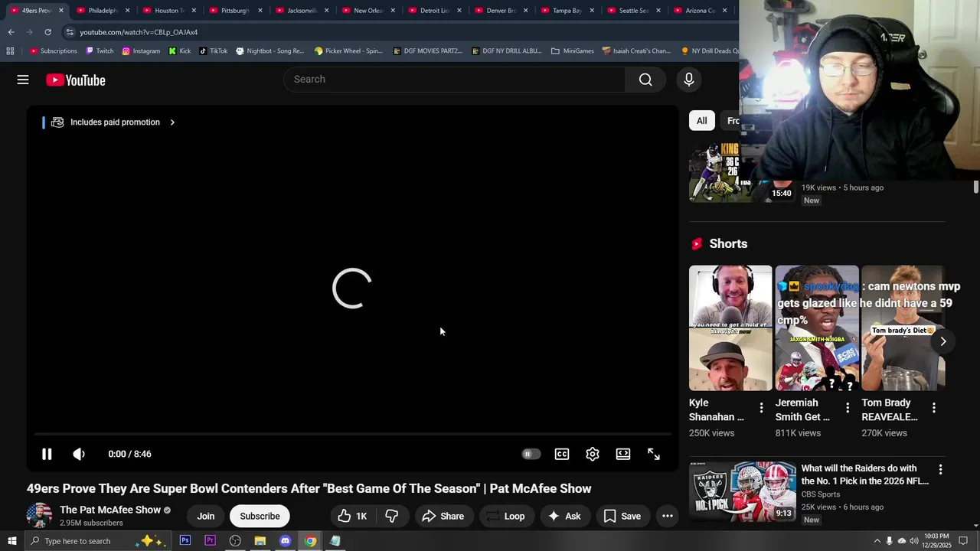Like the video (1K)
Screen dimensions: 980x551
[353, 516]
